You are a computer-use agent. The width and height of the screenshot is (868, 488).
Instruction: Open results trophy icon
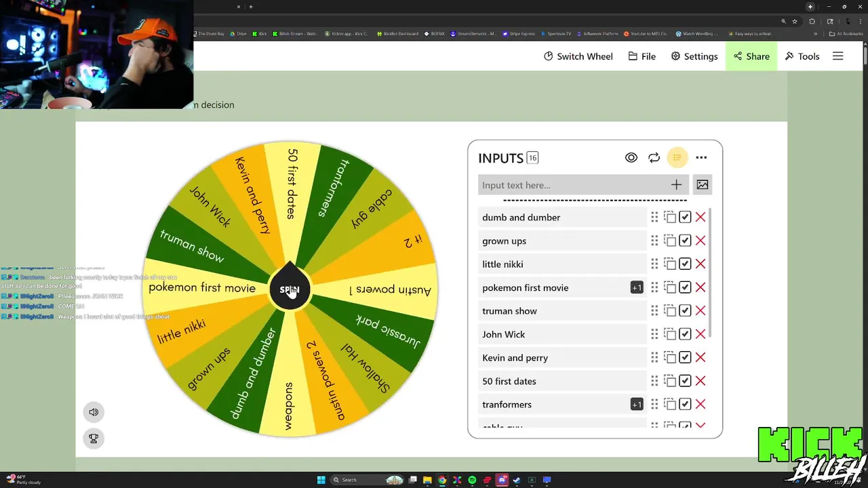[x=94, y=439]
